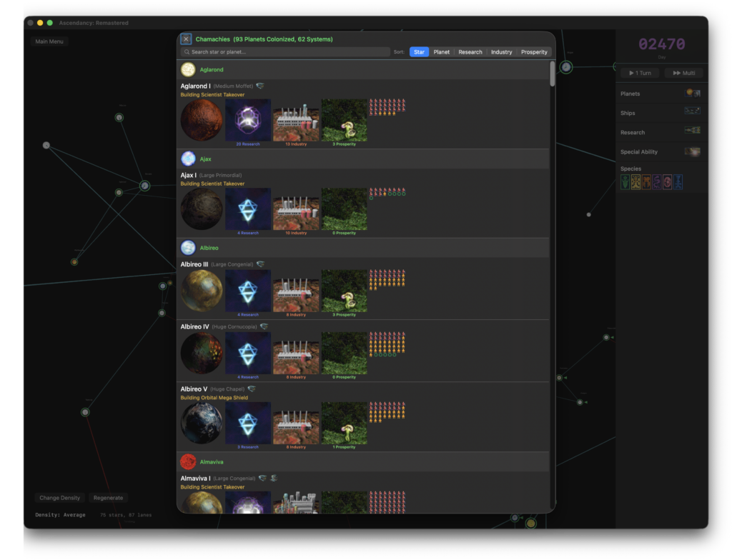Viewport: 732px width, 560px height.
Task: Click Building Orbital Mega Shield text on Albireo V
Action: 214,398
